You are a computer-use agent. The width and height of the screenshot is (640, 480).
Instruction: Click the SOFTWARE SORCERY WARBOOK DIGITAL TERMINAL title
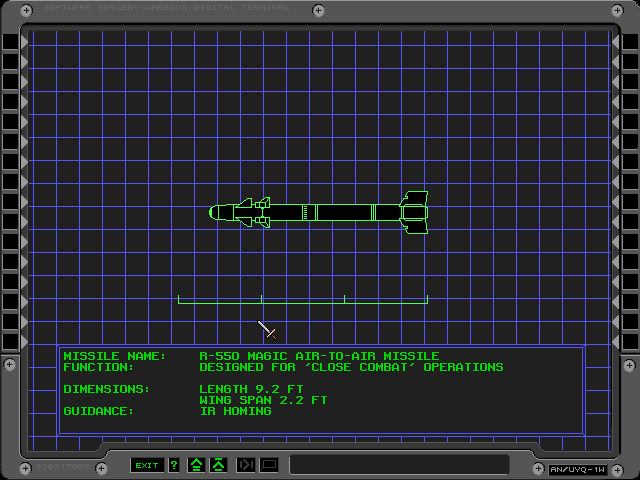pyautogui.click(x=166, y=7)
